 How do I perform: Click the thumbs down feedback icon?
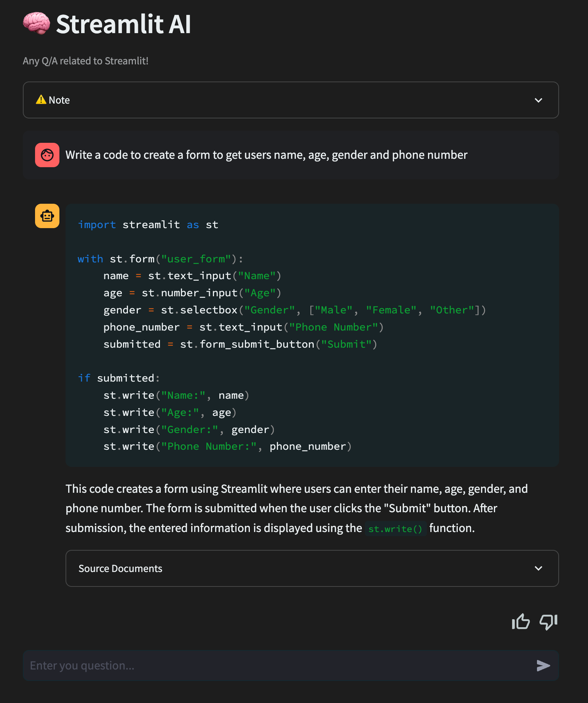click(x=548, y=622)
